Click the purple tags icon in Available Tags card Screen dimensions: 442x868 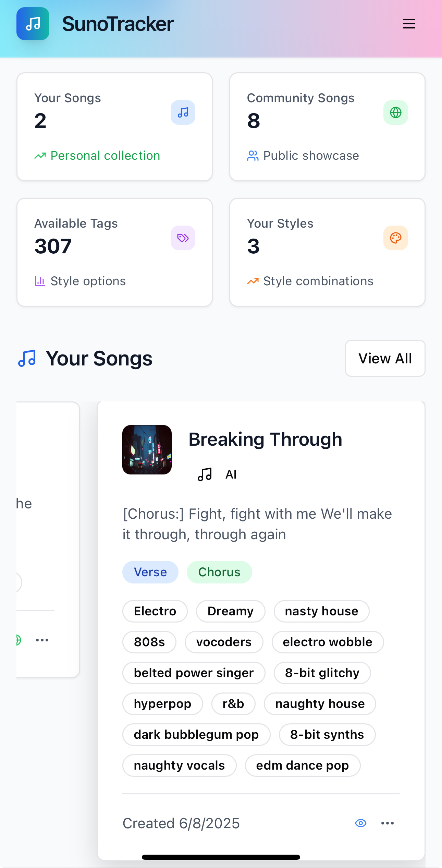pyautogui.click(x=183, y=238)
